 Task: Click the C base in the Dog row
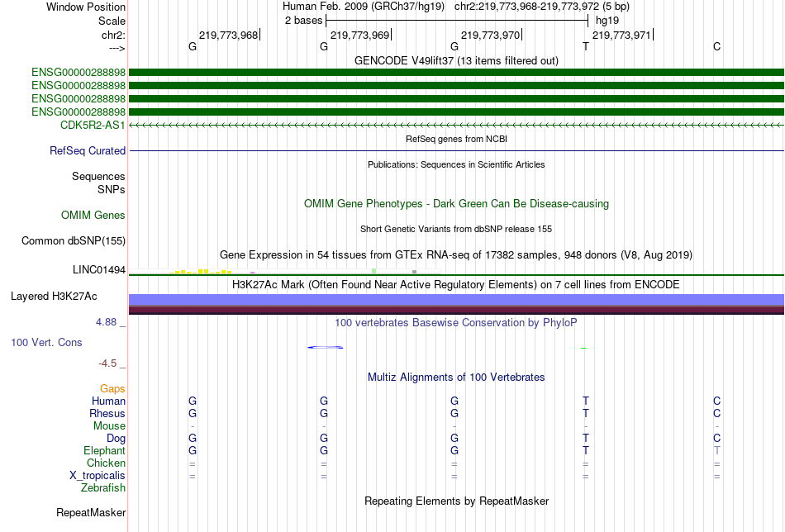click(717, 438)
